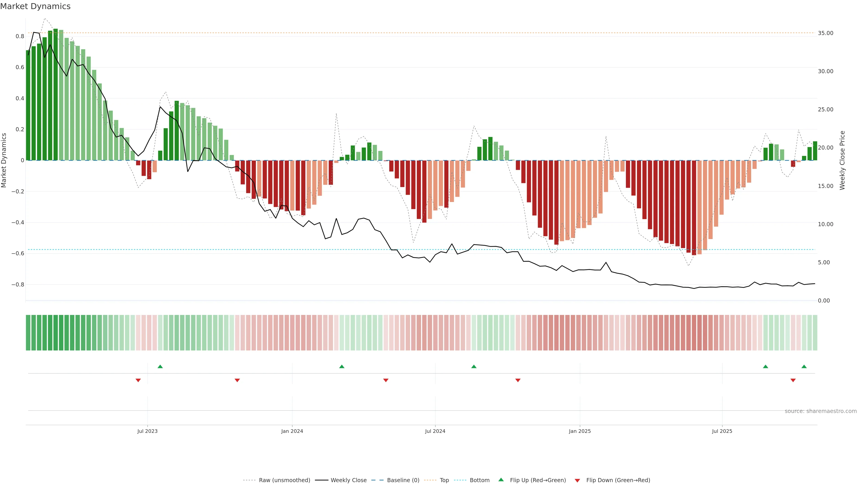Click the green flip-up marker between Jul 2024 and Jan 2025
This screenshot has width=868, height=488.
[474, 366]
